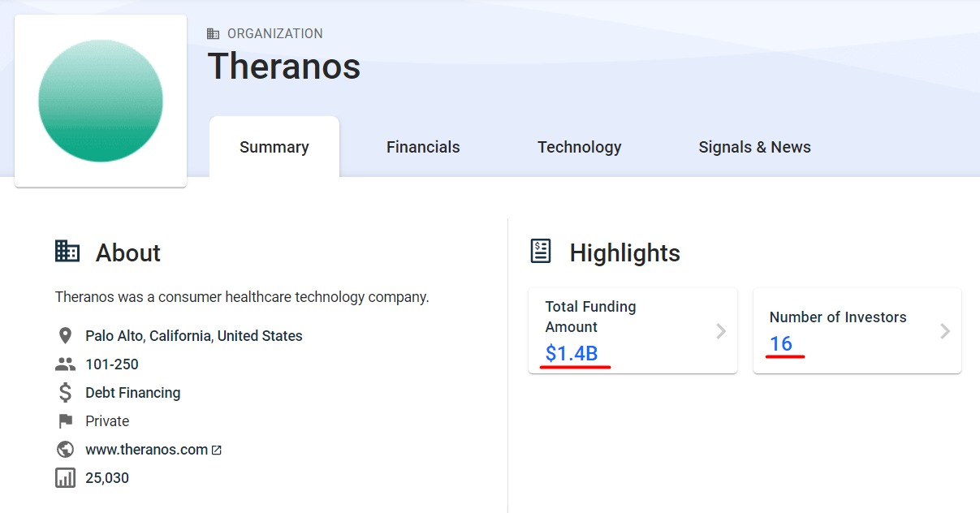Click the dollar sign funding type icon
This screenshot has width=980, height=513.
[65, 393]
